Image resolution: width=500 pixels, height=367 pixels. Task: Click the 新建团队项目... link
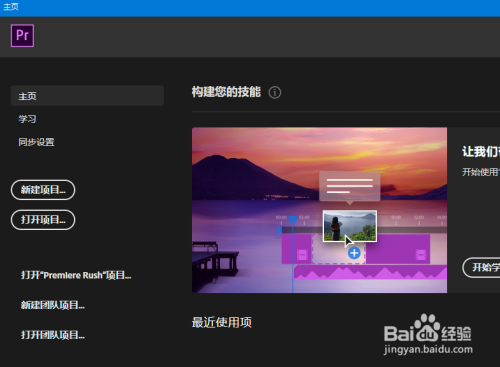pyautogui.click(x=53, y=305)
